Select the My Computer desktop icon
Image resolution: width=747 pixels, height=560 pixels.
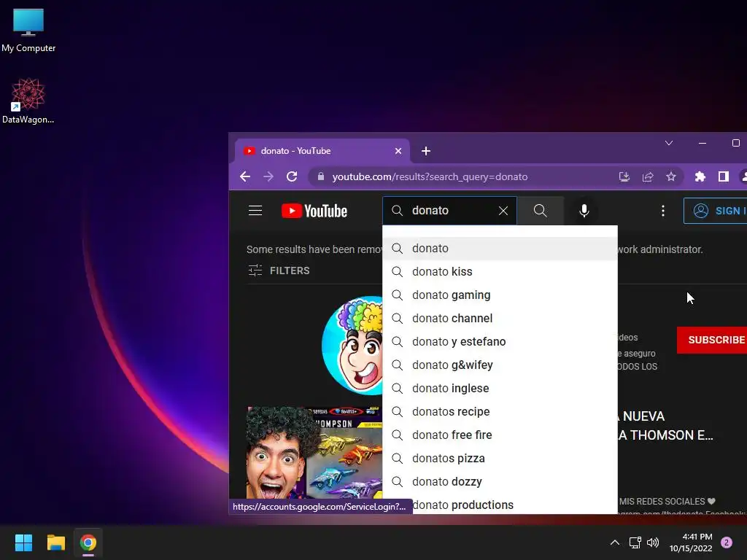point(28,31)
